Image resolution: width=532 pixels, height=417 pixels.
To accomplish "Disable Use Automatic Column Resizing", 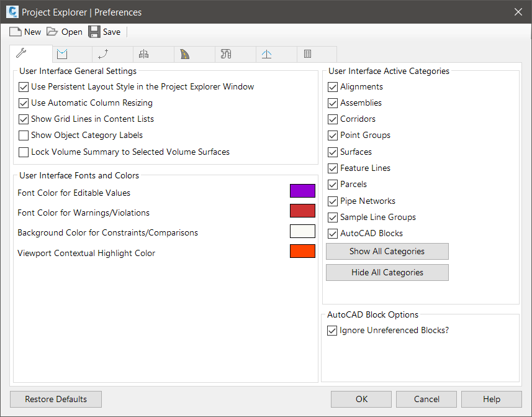I will 24,103.
